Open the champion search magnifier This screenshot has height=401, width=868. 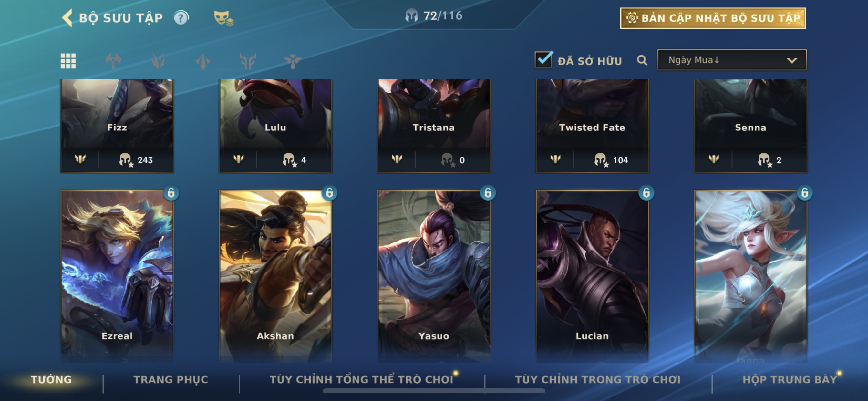pyautogui.click(x=642, y=61)
